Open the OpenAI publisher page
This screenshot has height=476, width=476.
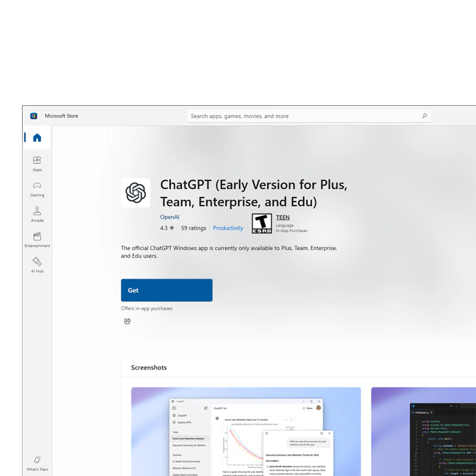click(x=169, y=217)
